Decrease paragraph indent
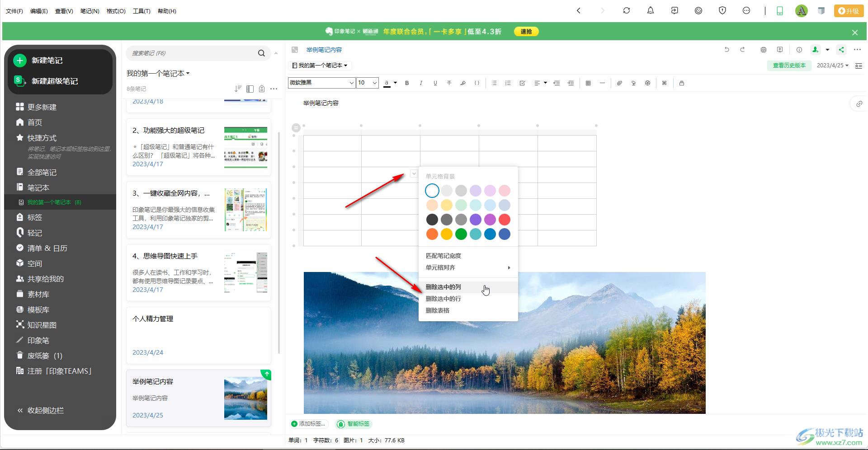 pyautogui.click(x=557, y=83)
